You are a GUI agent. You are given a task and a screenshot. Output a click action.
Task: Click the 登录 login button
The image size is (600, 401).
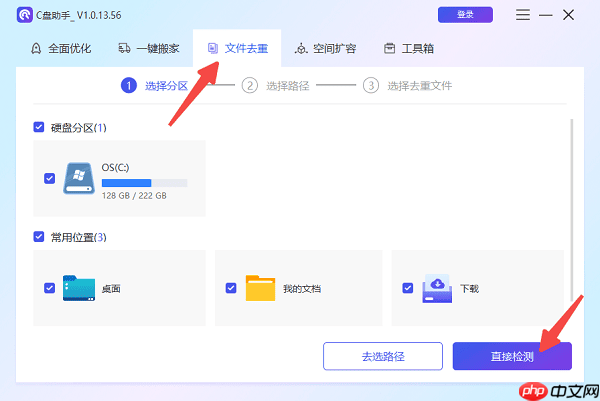point(465,15)
